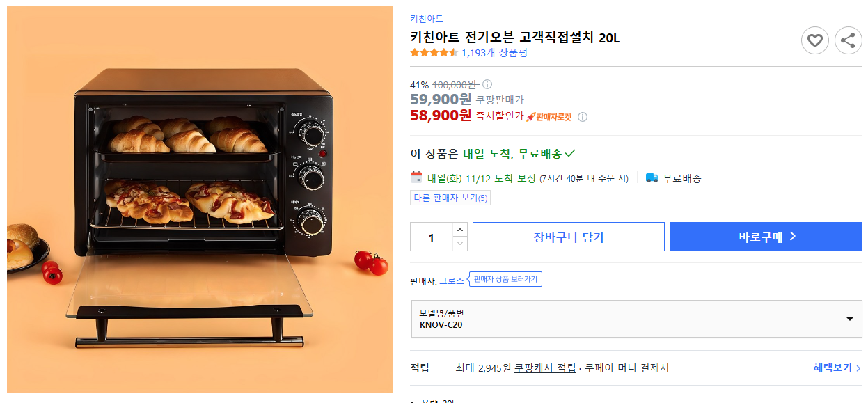Open 다른 판매자 보기(5) to see other sellers
Viewport: 868px width, 403px height.
click(x=450, y=198)
